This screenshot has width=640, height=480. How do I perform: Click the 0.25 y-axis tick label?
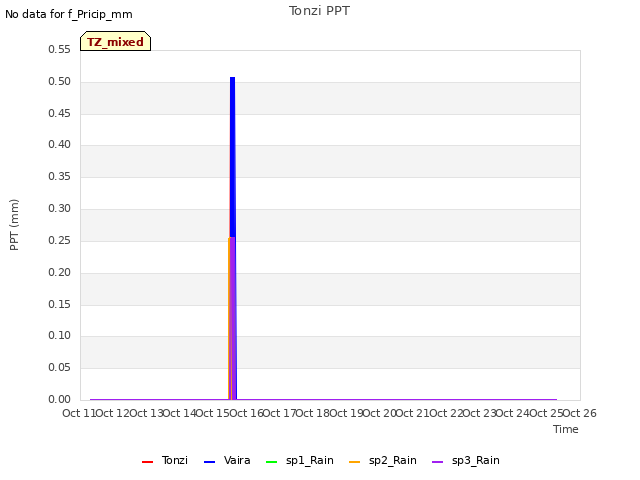pyautogui.click(x=59, y=240)
